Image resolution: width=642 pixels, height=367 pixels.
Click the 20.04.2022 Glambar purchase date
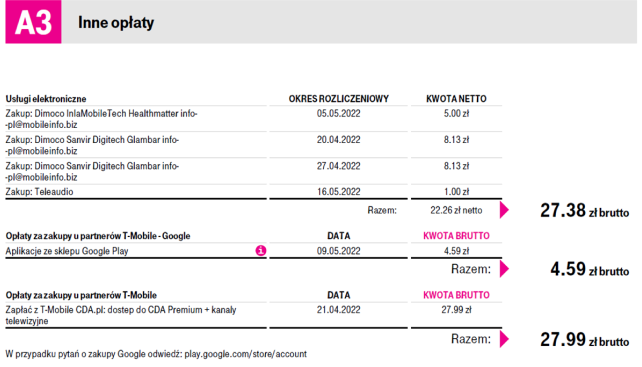coord(338,140)
